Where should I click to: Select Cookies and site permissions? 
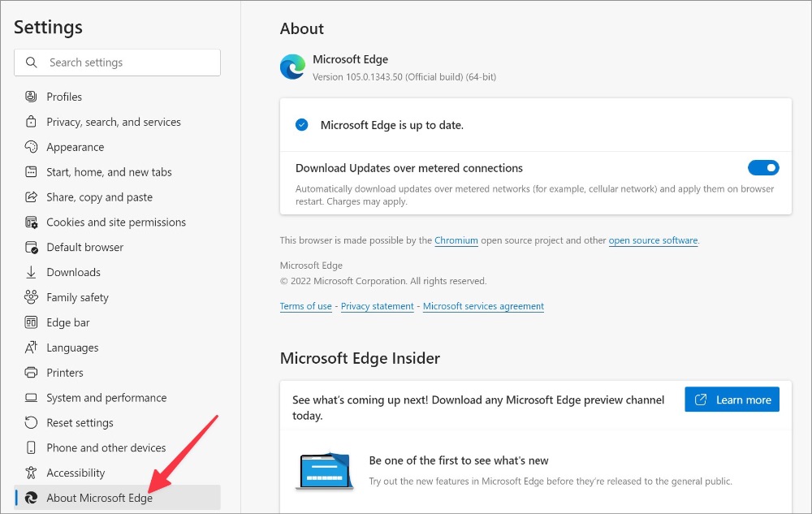click(x=117, y=222)
